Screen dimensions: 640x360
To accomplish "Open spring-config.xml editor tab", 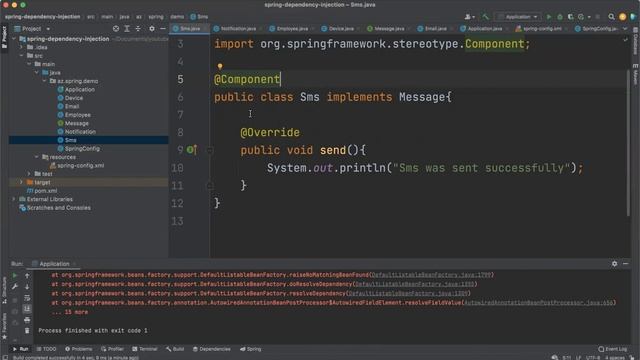I will coord(540,29).
